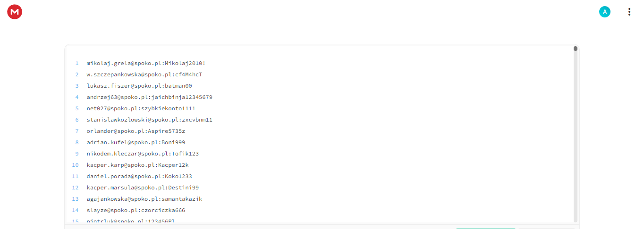Select line number 9 in the gutter

76,154
